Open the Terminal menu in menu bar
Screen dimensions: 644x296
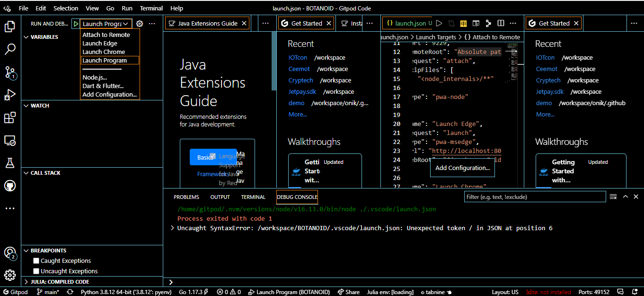(x=151, y=9)
